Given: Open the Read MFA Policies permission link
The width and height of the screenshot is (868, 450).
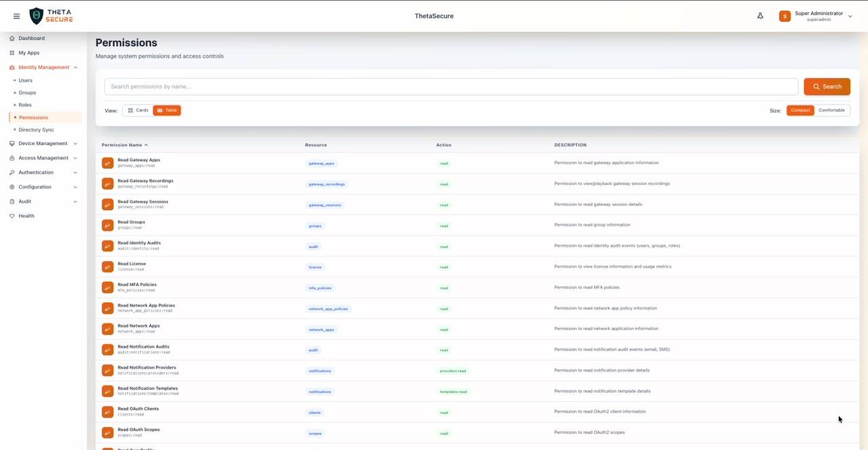Looking at the screenshot, I should (x=139, y=285).
